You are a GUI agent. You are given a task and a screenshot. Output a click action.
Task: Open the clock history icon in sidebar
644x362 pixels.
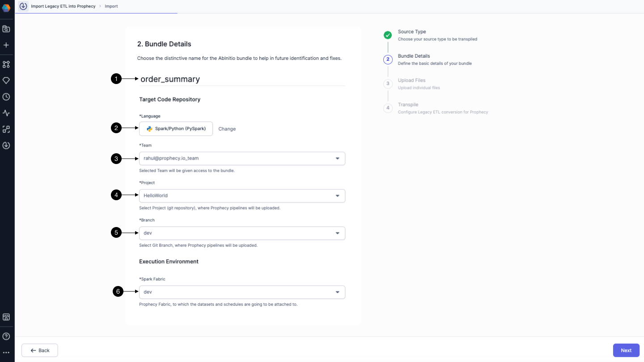point(6,97)
